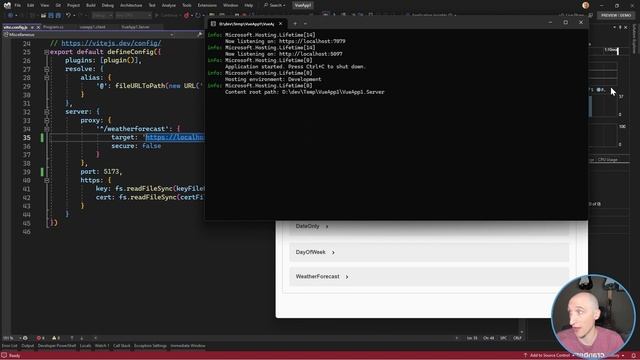Image resolution: width=640 pixels, height=360 pixels.
Task: Open the Developer PowerShell tab
Action: click(x=57, y=346)
